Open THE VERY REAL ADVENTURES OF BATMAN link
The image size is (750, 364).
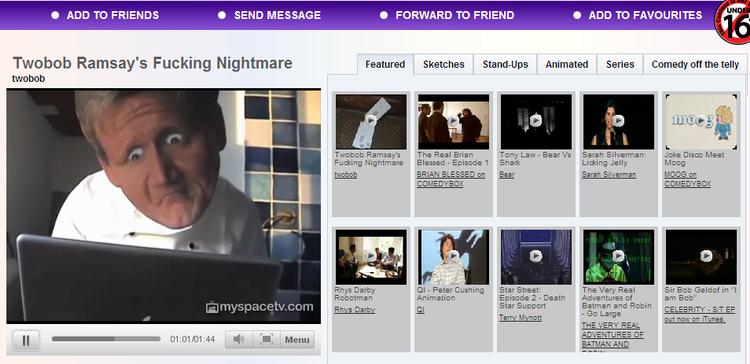pyautogui.click(x=612, y=337)
